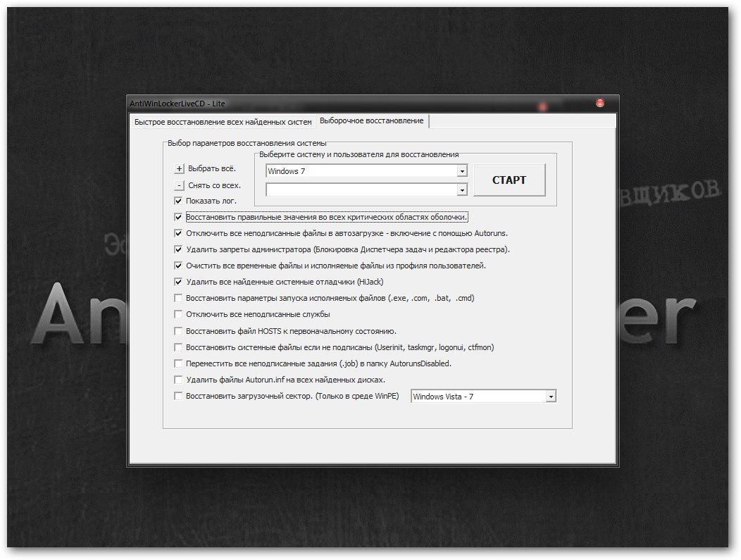Select the Выборочное восстановление tab
The image size is (741, 560).
372,121
